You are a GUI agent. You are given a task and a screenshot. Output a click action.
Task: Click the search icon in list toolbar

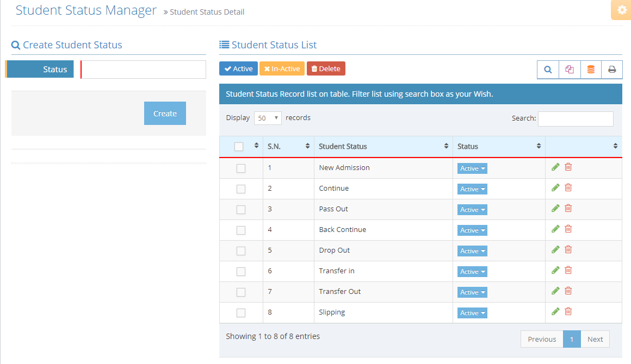point(548,70)
